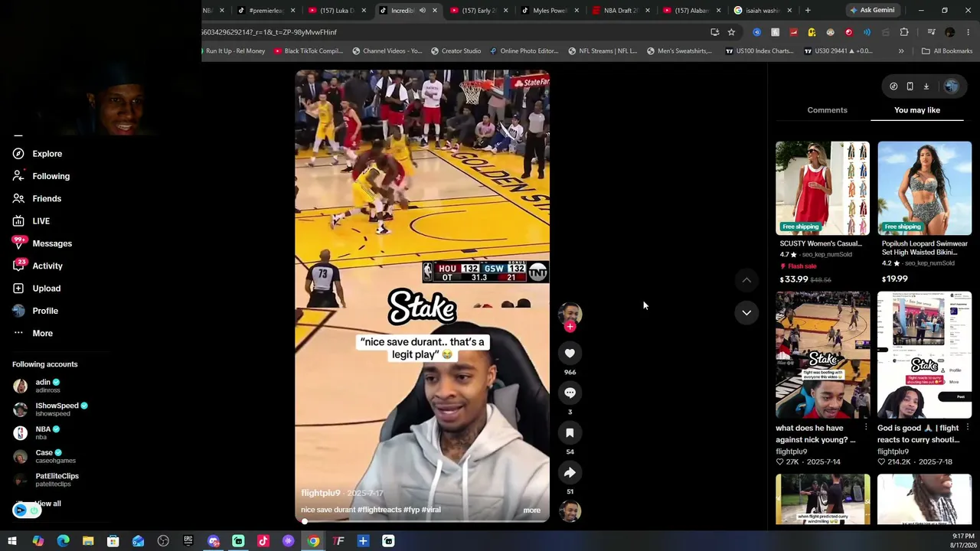Open the IShowSpeed following account
The height and width of the screenshot is (551, 980).
(51, 409)
